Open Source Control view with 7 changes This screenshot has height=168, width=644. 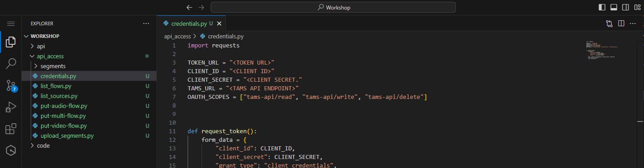[x=11, y=85]
